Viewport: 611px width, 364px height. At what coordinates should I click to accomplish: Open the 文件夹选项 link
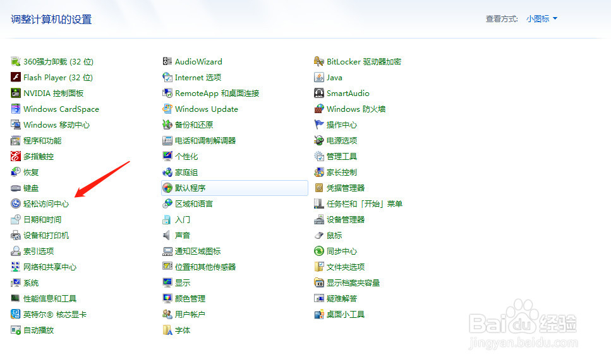click(x=346, y=267)
